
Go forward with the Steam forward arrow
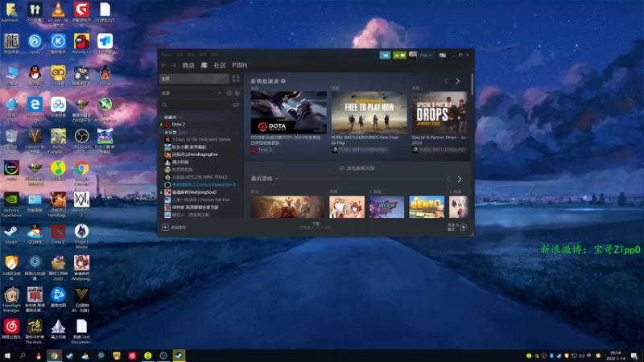(174, 65)
